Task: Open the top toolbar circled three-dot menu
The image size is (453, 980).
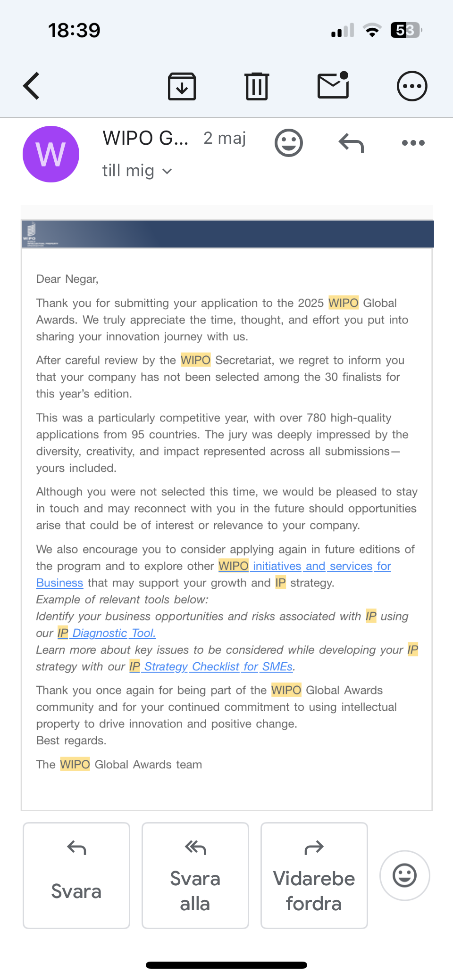Action: pos(412,86)
